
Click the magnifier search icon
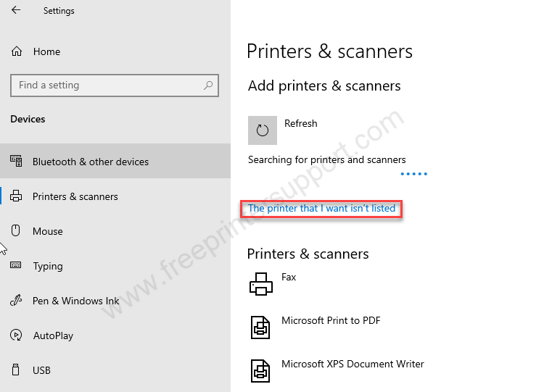click(208, 85)
